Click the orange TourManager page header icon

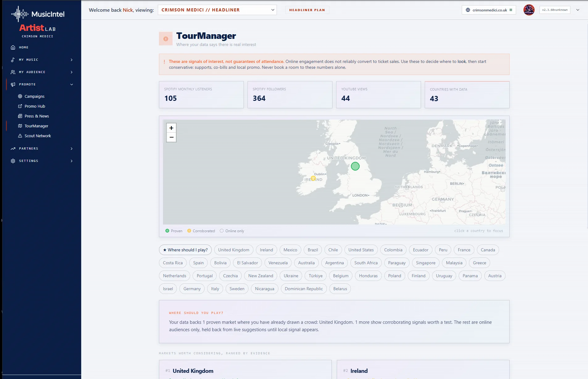pyautogui.click(x=166, y=39)
